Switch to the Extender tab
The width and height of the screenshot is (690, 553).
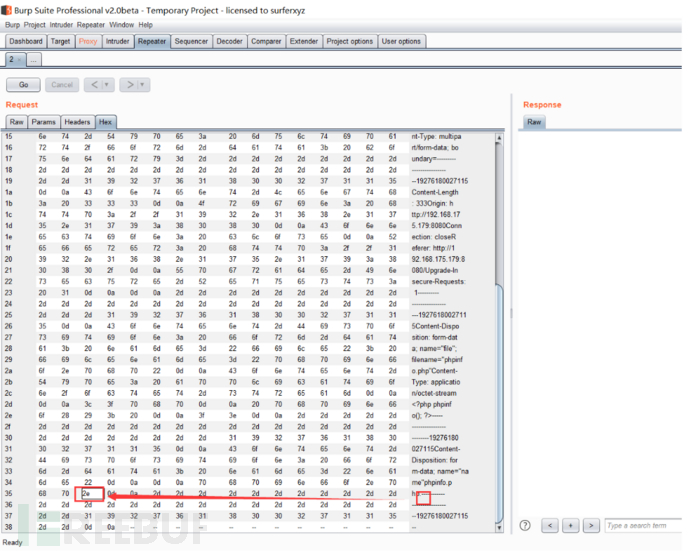(x=304, y=41)
